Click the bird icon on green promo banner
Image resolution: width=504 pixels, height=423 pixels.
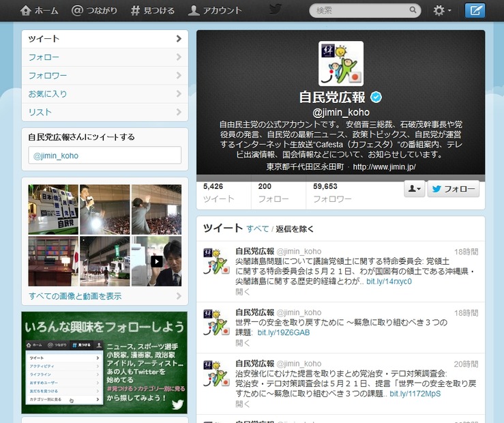point(177,405)
